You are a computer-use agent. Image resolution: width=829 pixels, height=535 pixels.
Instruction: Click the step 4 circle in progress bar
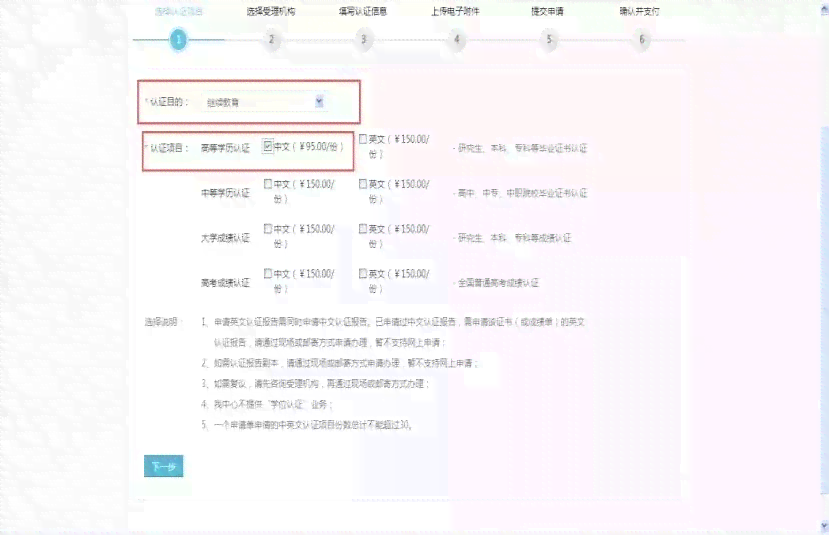point(457,40)
